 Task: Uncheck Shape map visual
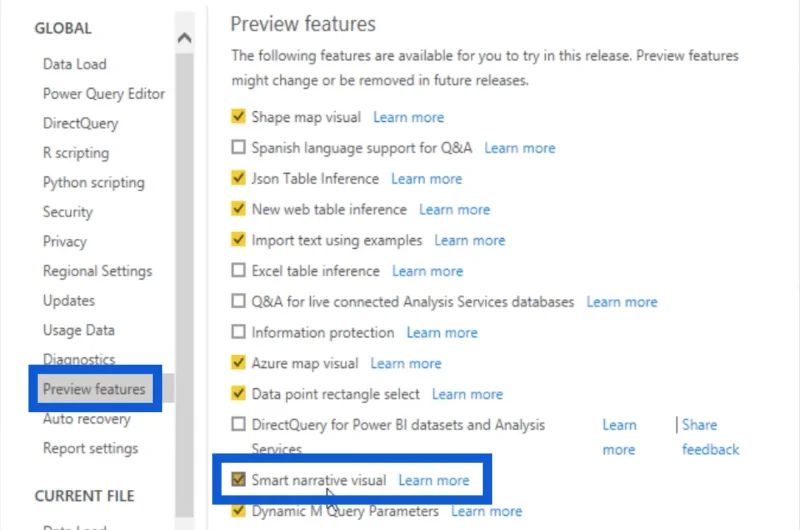click(x=238, y=116)
